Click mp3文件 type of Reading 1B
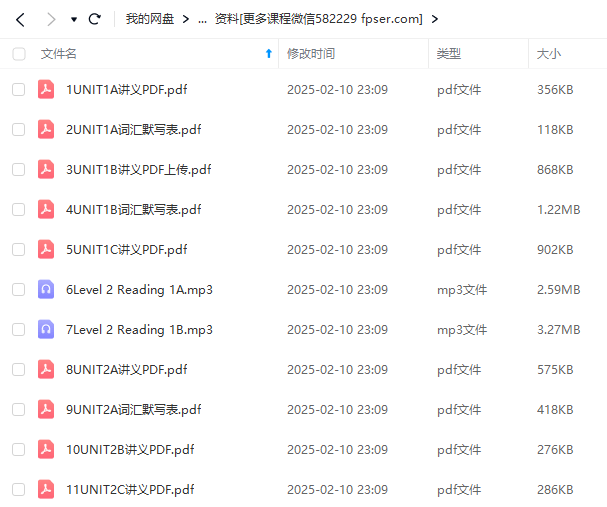This screenshot has height=507, width=607. click(462, 330)
